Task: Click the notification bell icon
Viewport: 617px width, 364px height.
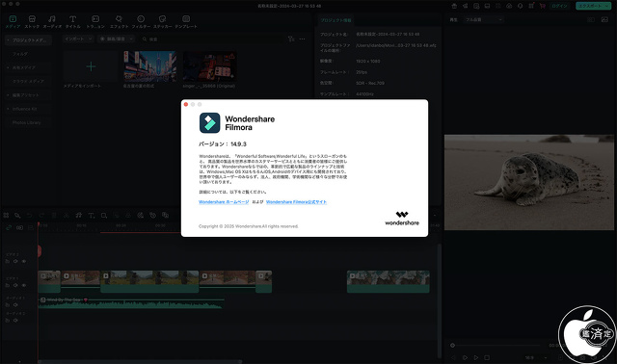Action: [521, 6]
